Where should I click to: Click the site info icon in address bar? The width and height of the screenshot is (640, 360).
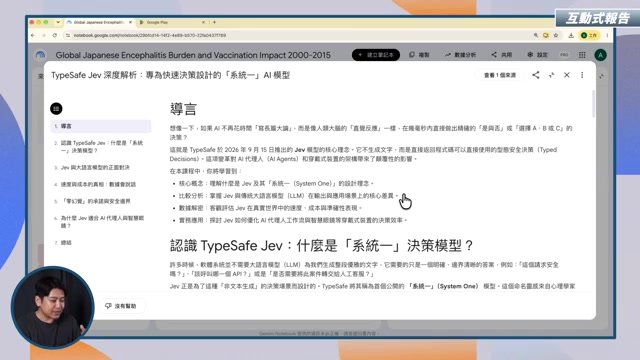pos(68,36)
